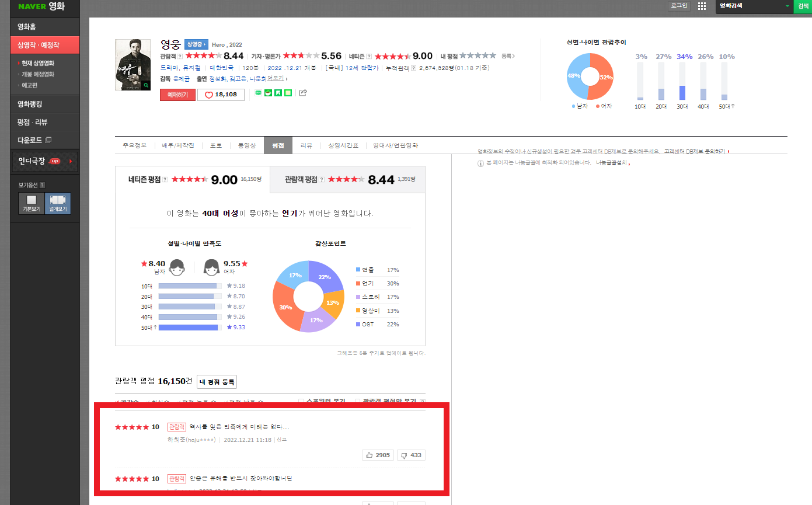Click the 뮤지컬 genre link
The height and width of the screenshot is (505, 812).
[x=193, y=68]
